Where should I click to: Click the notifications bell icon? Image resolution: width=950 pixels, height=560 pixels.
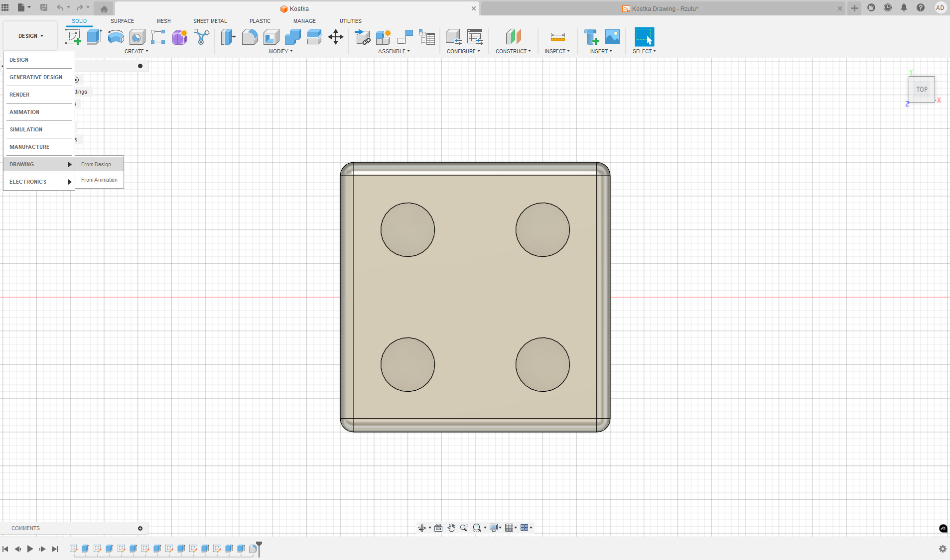pos(904,8)
